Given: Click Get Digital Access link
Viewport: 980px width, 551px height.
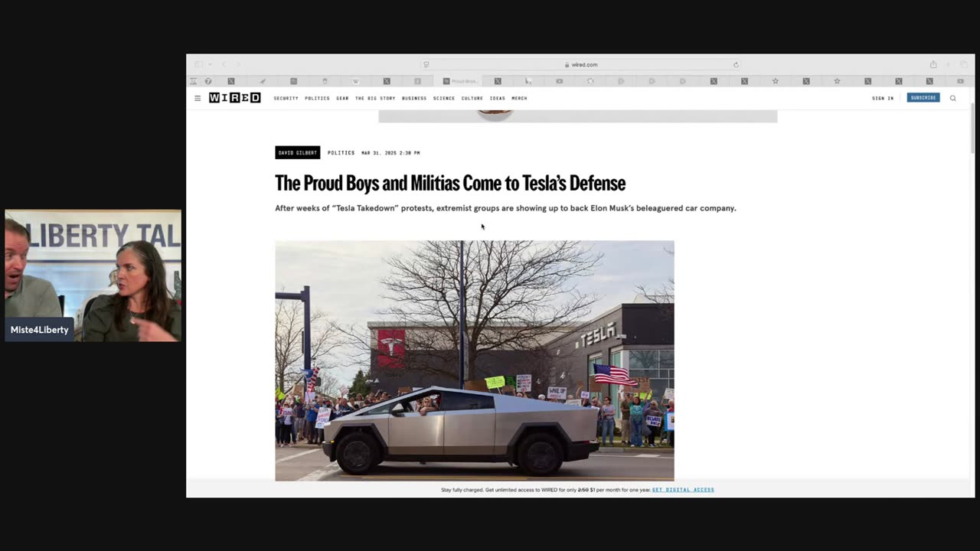Looking at the screenshot, I should click(x=683, y=490).
